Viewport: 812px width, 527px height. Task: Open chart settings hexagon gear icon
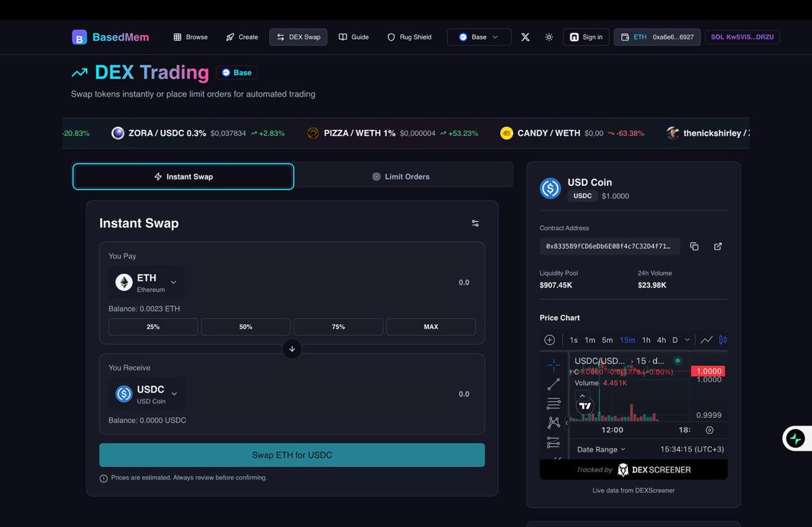tap(709, 430)
